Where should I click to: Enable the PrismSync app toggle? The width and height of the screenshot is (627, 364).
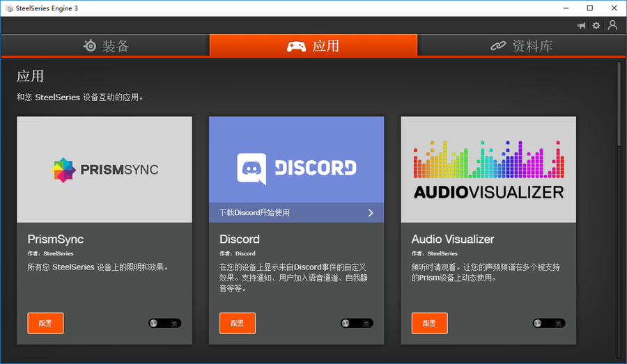(x=164, y=323)
